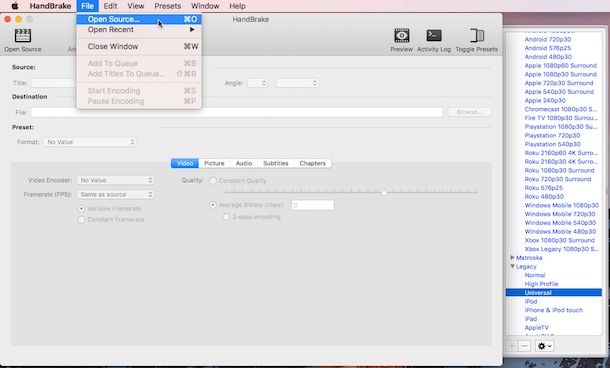Select Apple 1080p60 Surround preset
Viewport: 610px width, 368px height.
[x=561, y=65]
